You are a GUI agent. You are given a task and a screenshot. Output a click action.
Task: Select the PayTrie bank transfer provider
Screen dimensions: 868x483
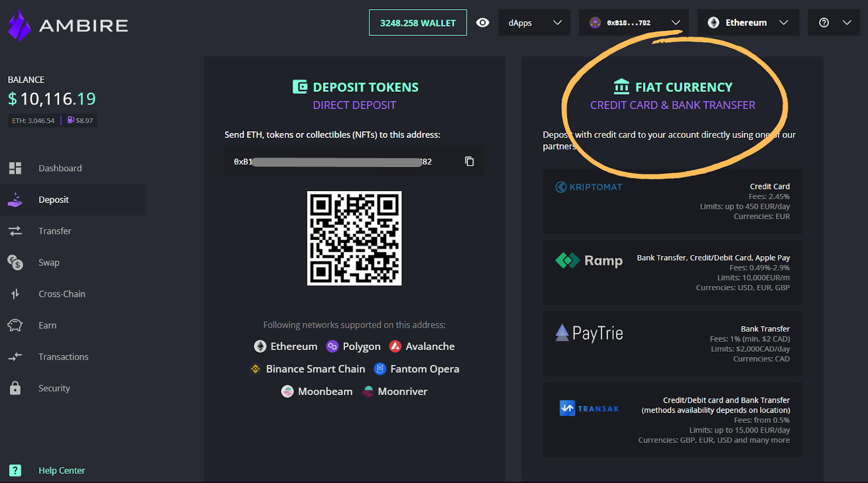[673, 344]
